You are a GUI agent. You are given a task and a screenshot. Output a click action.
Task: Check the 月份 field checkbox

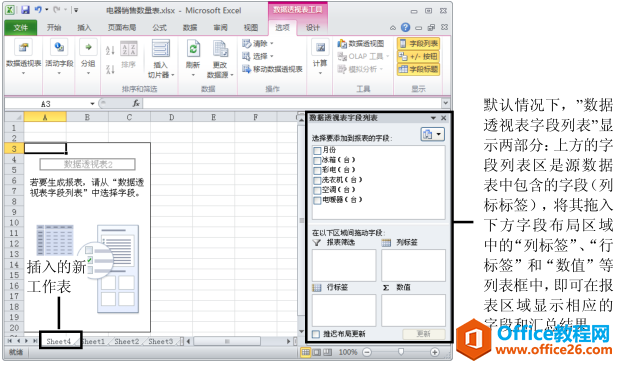[317, 151]
